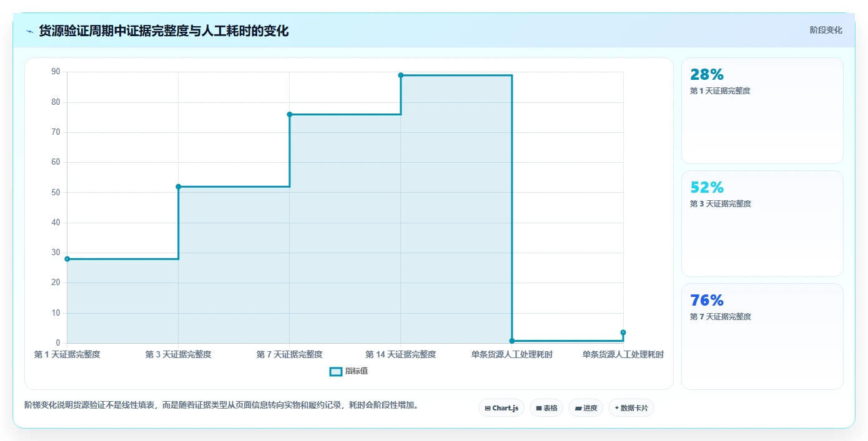Click the 第 1 天证据完整度 card caption

coord(720,91)
